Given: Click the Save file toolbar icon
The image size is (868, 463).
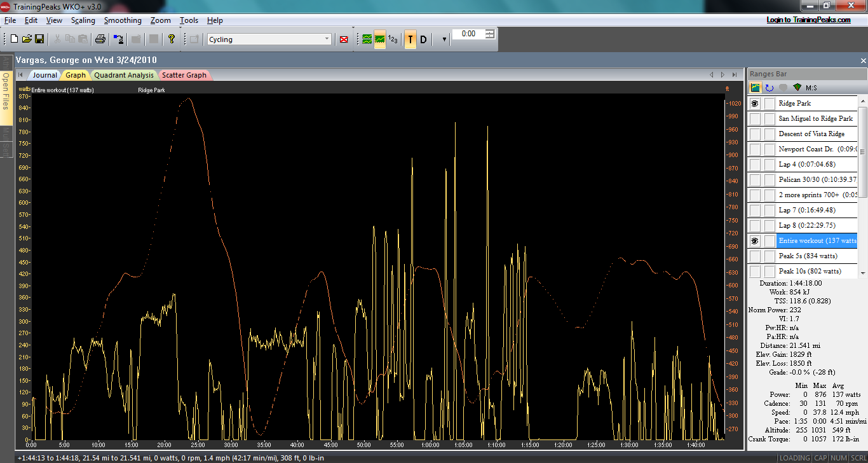Looking at the screenshot, I should tap(39, 39).
